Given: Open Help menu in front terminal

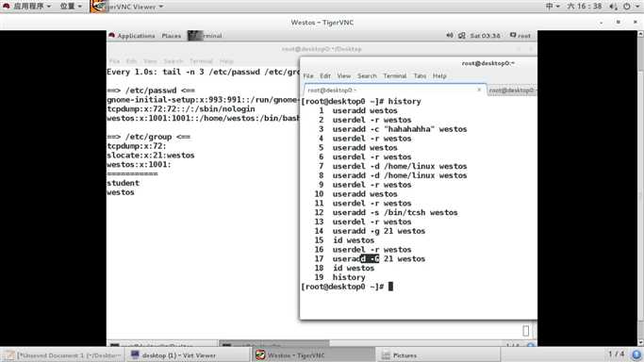Looking at the screenshot, I should (439, 76).
